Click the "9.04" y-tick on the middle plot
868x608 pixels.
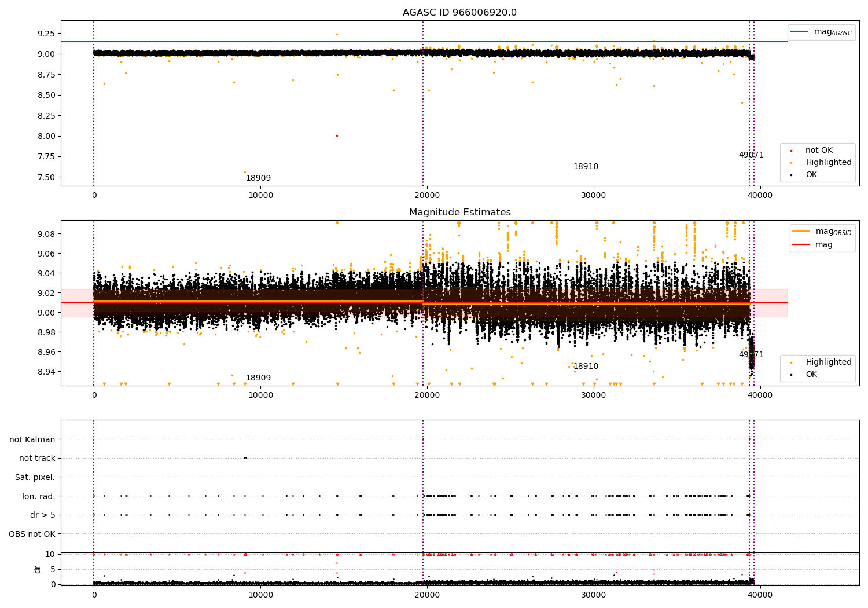click(x=46, y=273)
